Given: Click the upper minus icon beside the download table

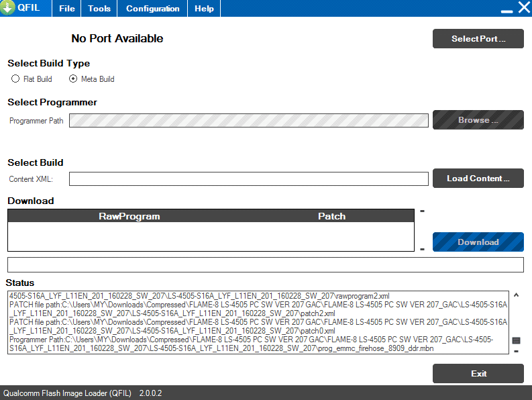Looking at the screenshot, I should click(x=423, y=211).
